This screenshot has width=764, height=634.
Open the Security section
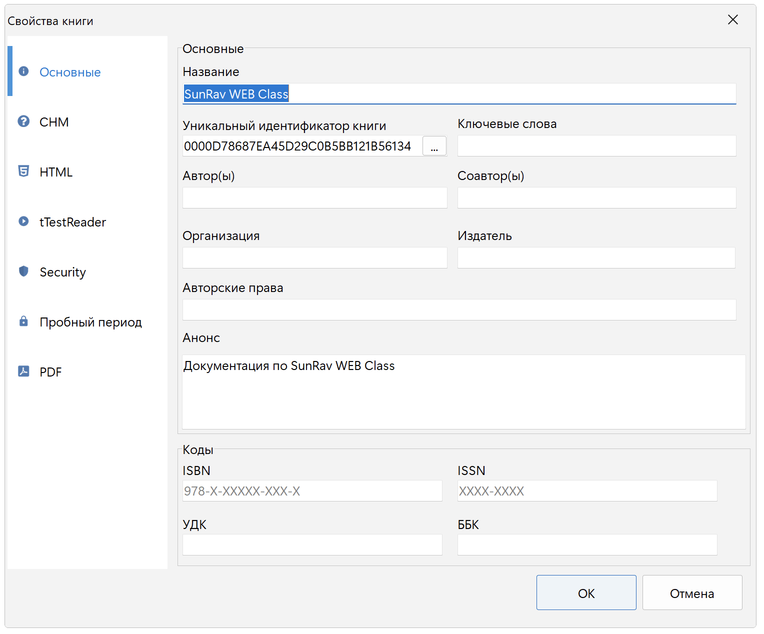click(x=88, y=272)
